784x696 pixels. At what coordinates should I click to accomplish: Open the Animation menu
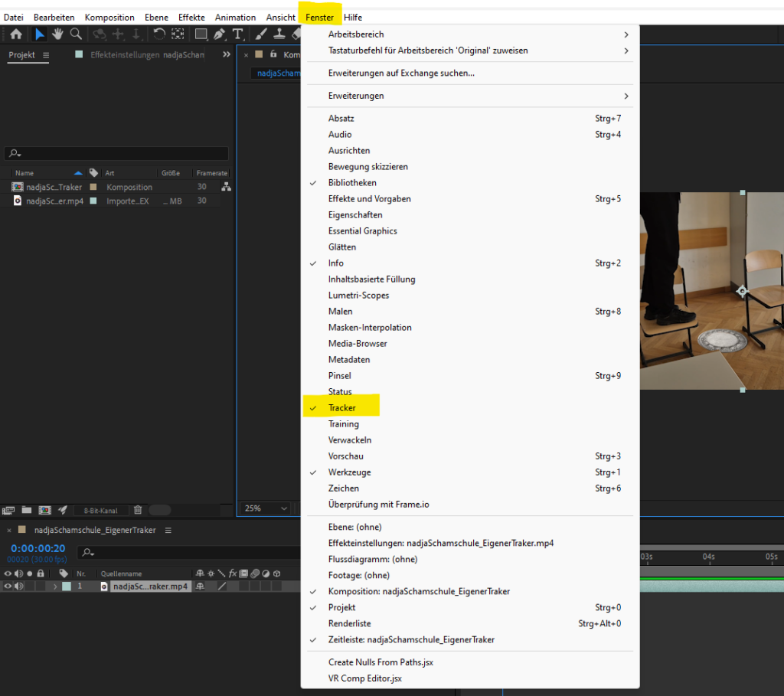(235, 17)
